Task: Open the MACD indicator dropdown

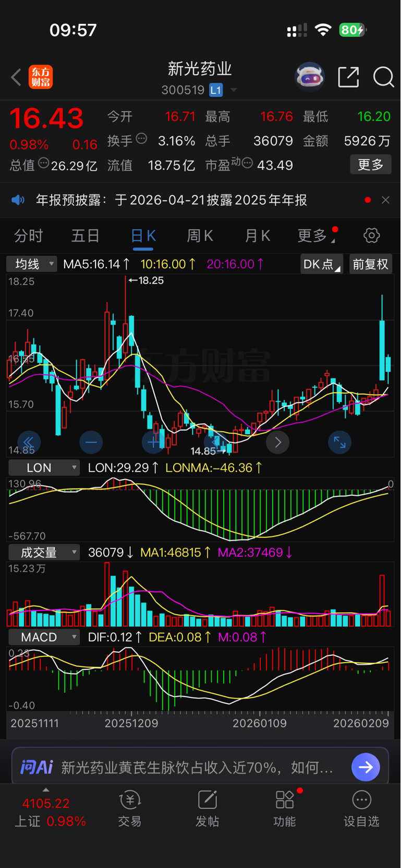Action: 44,637
